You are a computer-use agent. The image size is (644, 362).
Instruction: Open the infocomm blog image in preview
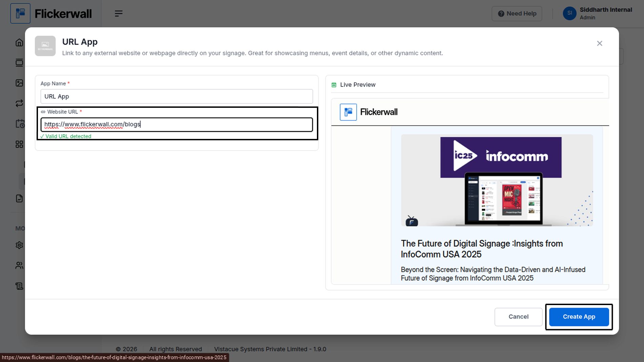[x=497, y=180]
